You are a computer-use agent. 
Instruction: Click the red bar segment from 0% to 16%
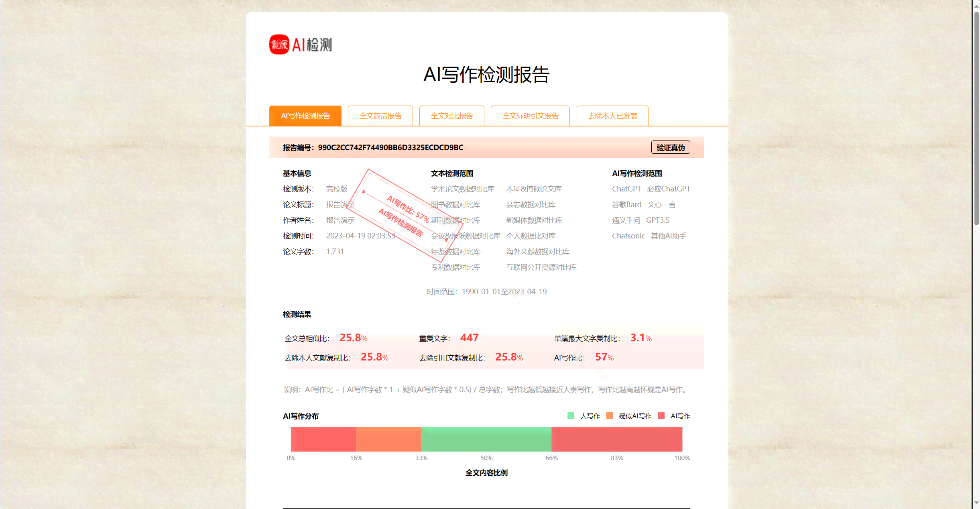tap(323, 439)
